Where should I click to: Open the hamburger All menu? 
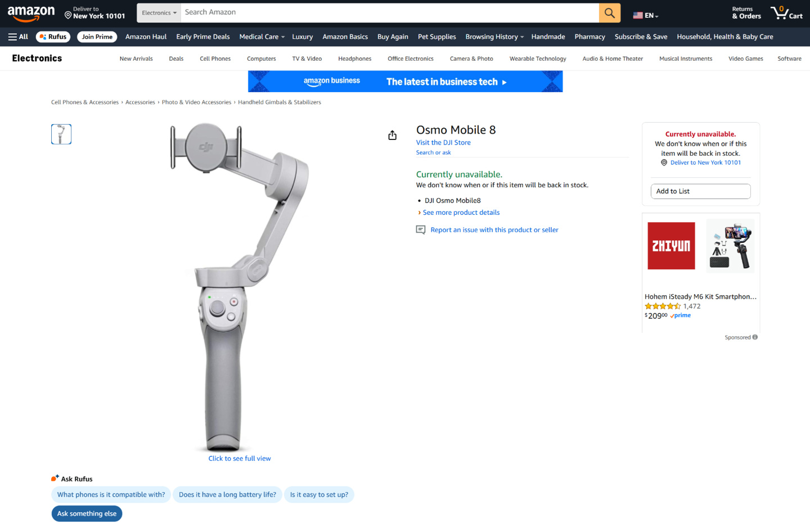point(17,37)
